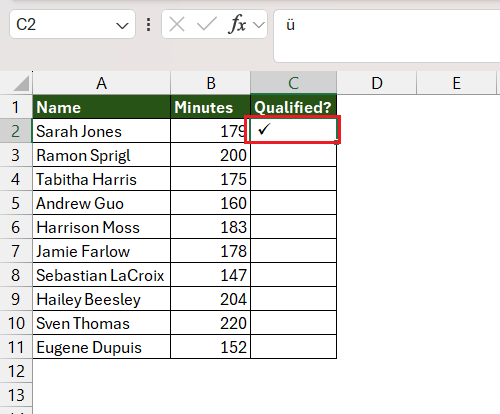Select column A header

pyautogui.click(x=102, y=83)
